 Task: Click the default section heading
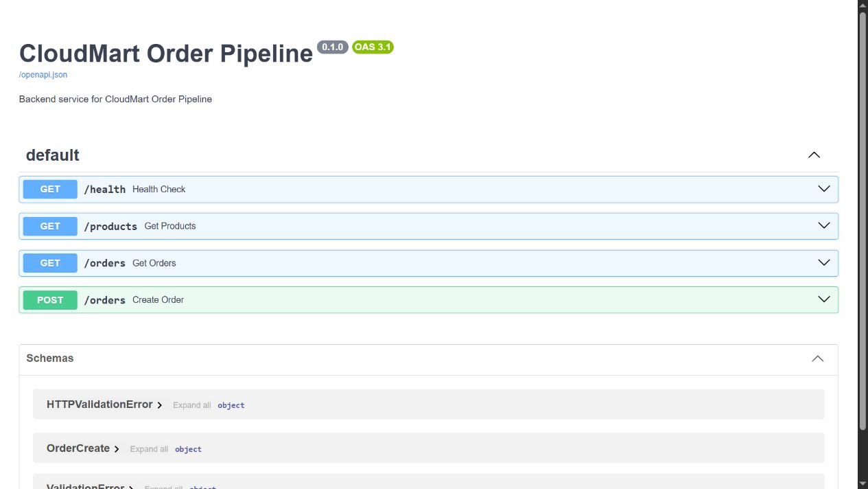pos(53,155)
